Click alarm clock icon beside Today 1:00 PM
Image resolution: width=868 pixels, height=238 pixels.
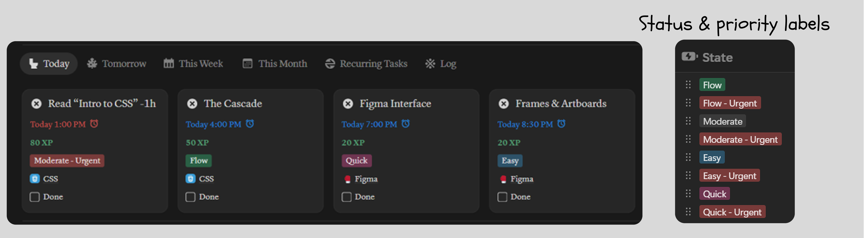click(94, 124)
